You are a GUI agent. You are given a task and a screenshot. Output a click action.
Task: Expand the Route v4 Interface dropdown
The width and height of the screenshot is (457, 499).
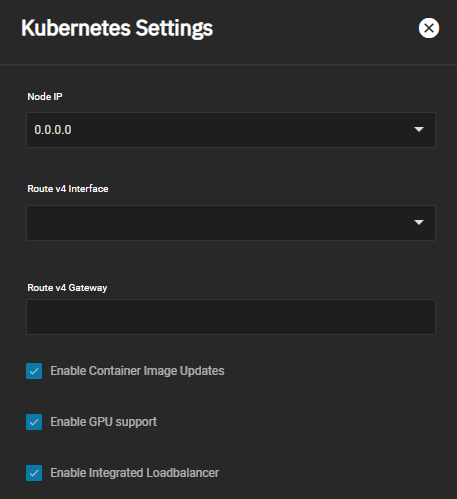pyautogui.click(x=231, y=223)
